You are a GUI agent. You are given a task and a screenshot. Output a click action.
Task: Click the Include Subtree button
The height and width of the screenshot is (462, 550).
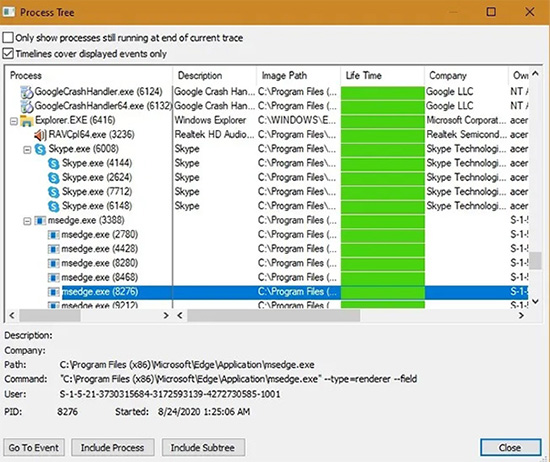pyautogui.click(x=203, y=448)
